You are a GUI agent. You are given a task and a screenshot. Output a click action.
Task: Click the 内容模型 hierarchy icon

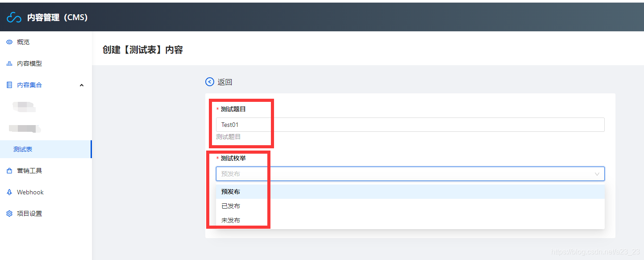9,63
